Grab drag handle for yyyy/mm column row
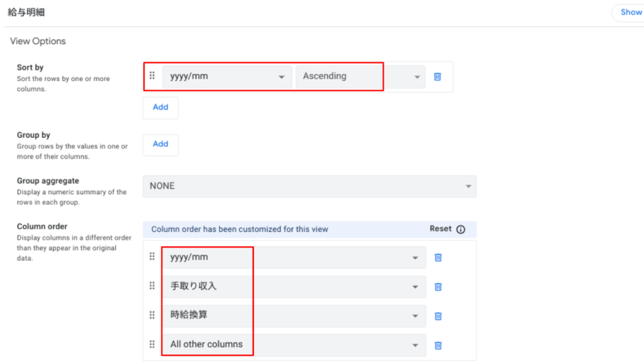The width and height of the screenshot is (644, 362). pyautogui.click(x=152, y=256)
